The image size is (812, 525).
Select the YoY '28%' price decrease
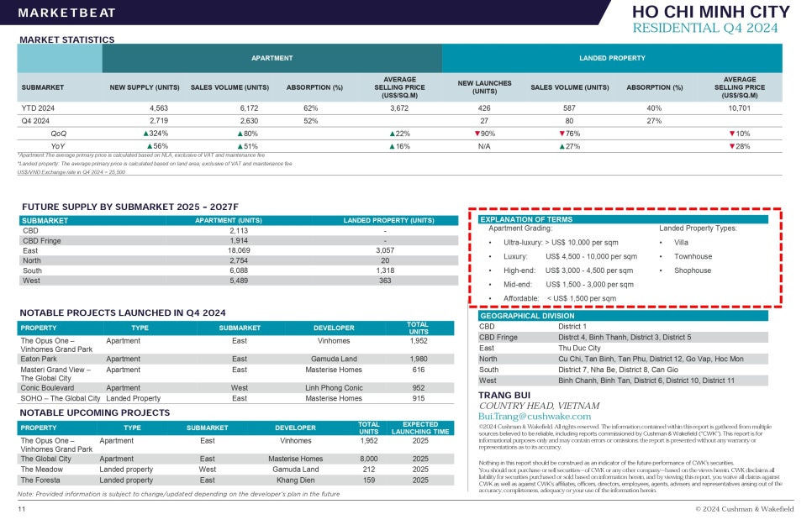coord(740,146)
